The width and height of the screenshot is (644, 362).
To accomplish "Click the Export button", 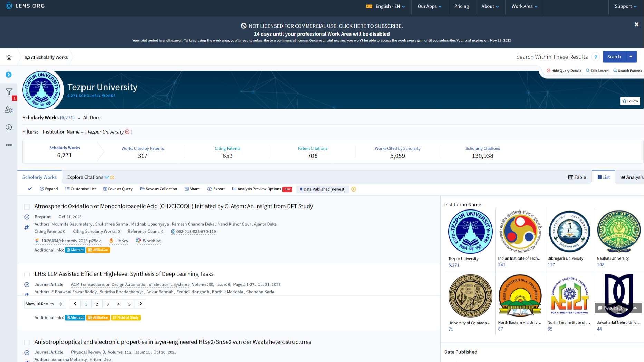I will pyautogui.click(x=216, y=189).
